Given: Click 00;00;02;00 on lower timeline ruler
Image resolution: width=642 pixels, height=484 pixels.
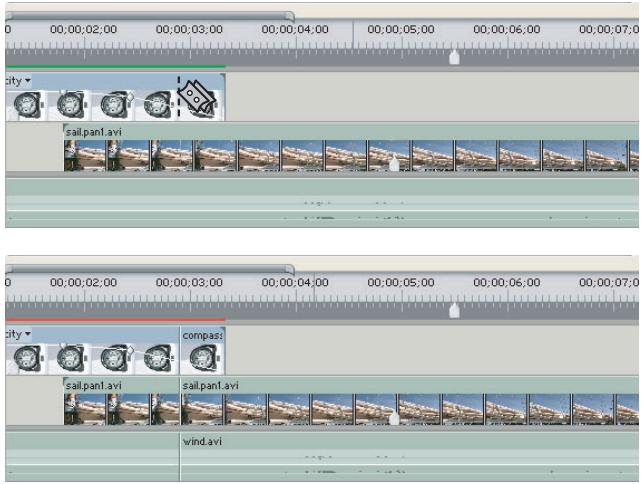Looking at the screenshot, I should [84, 283].
